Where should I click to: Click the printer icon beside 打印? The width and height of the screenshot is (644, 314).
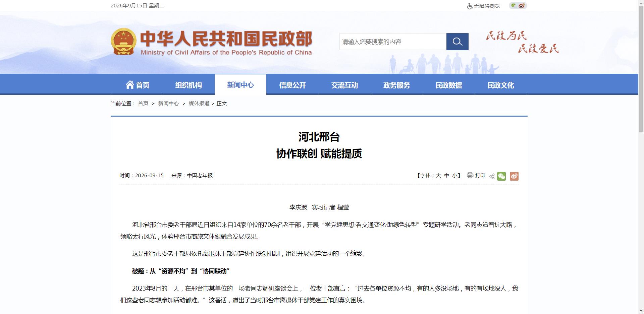[470, 175]
